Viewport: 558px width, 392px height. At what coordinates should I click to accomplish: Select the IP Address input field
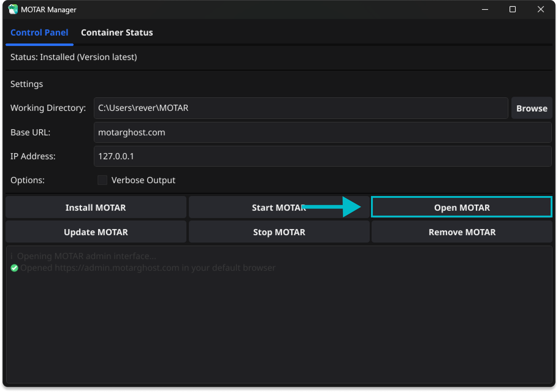[x=323, y=156]
